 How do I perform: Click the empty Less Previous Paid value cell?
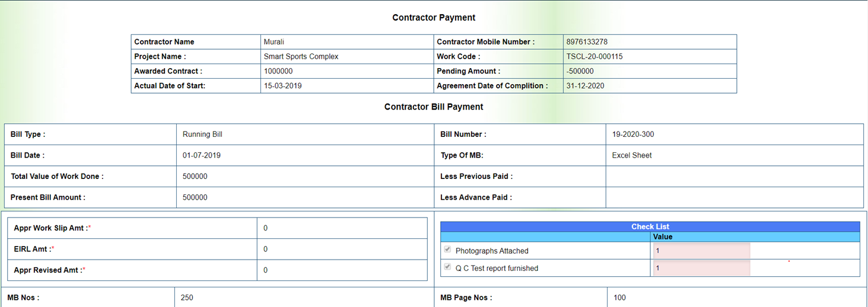pyautogui.click(x=734, y=176)
